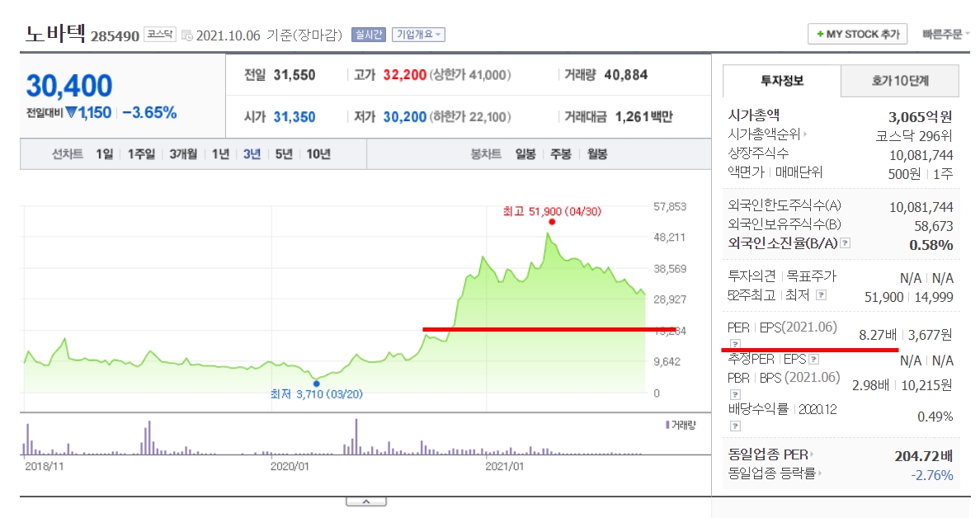Click 동일업종 PER value 204.72배
Image resolution: width=980 pixels, height=518 pixels.
(924, 456)
